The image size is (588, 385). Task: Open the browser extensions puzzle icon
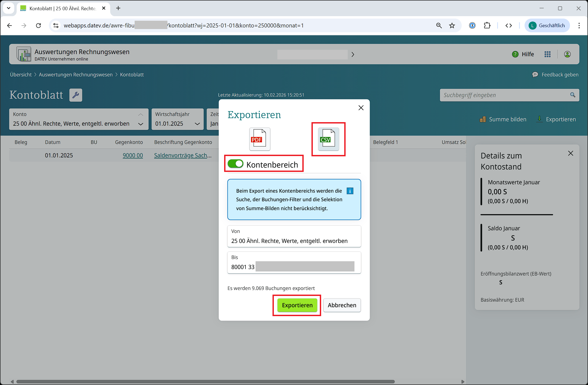pos(487,25)
